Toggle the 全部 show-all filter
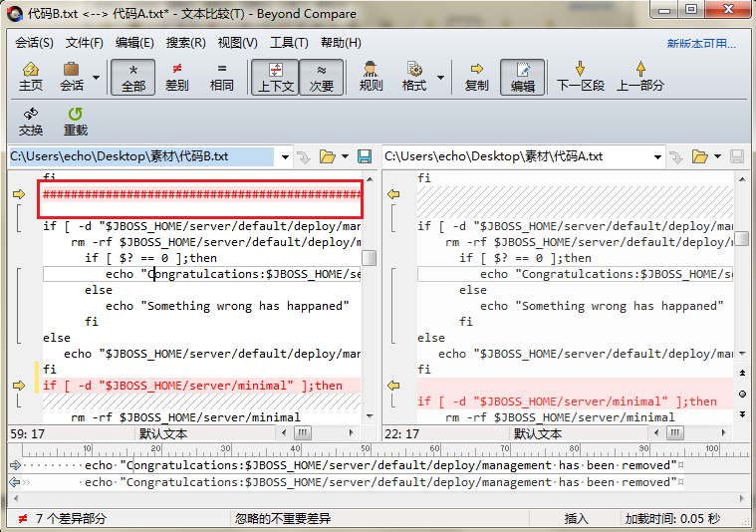Image resolution: width=756 pixels, height=532 pixels. (133, 77)
